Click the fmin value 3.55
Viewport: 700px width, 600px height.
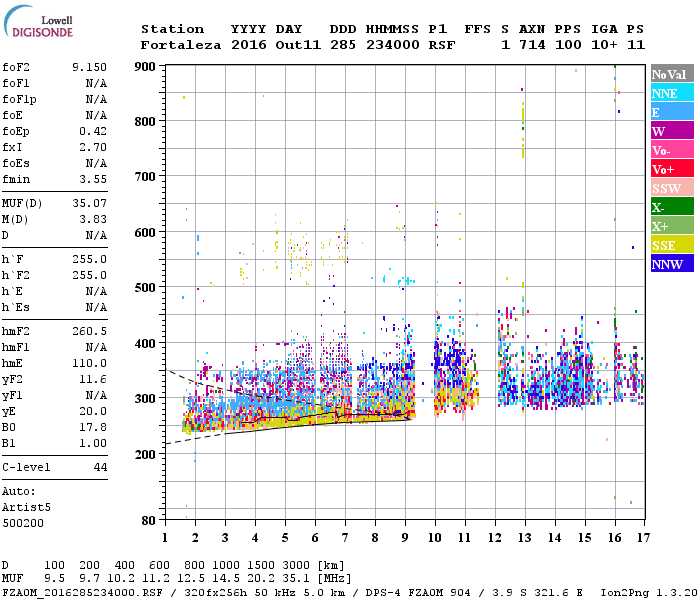pyautogui.click(x=93, y=179)
